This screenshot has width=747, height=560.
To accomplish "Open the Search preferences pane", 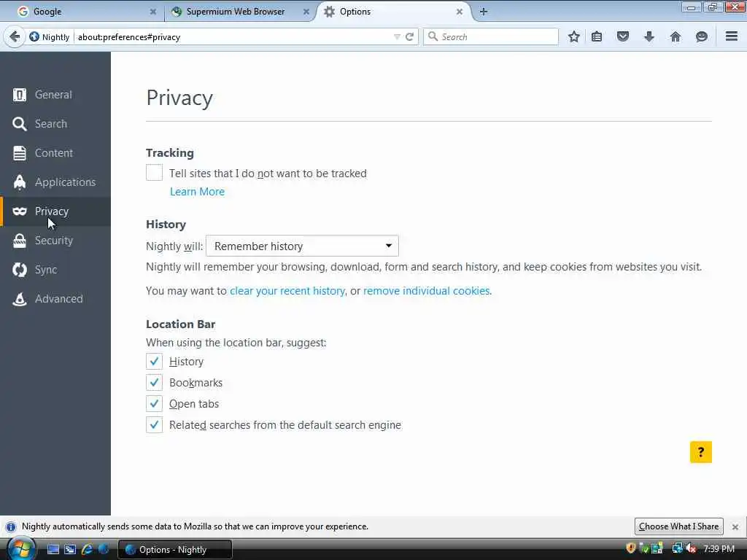I will [x=55, y=124].
